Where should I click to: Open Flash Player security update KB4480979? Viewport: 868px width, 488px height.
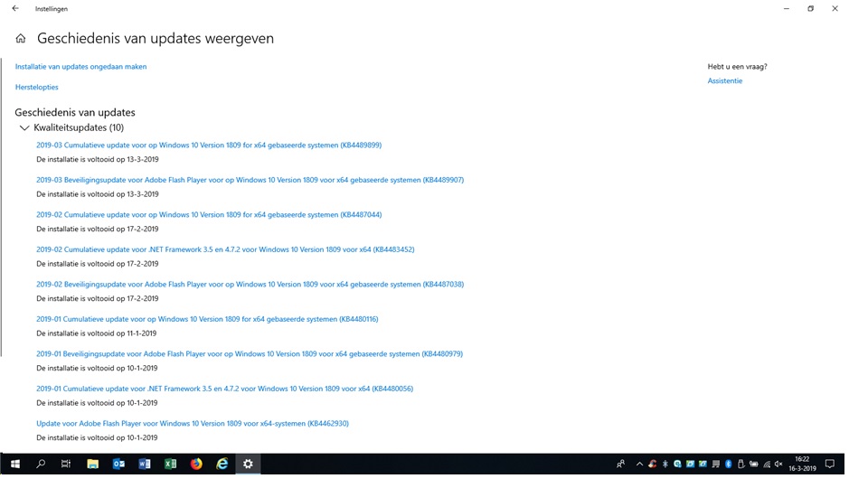pos(250,354)
